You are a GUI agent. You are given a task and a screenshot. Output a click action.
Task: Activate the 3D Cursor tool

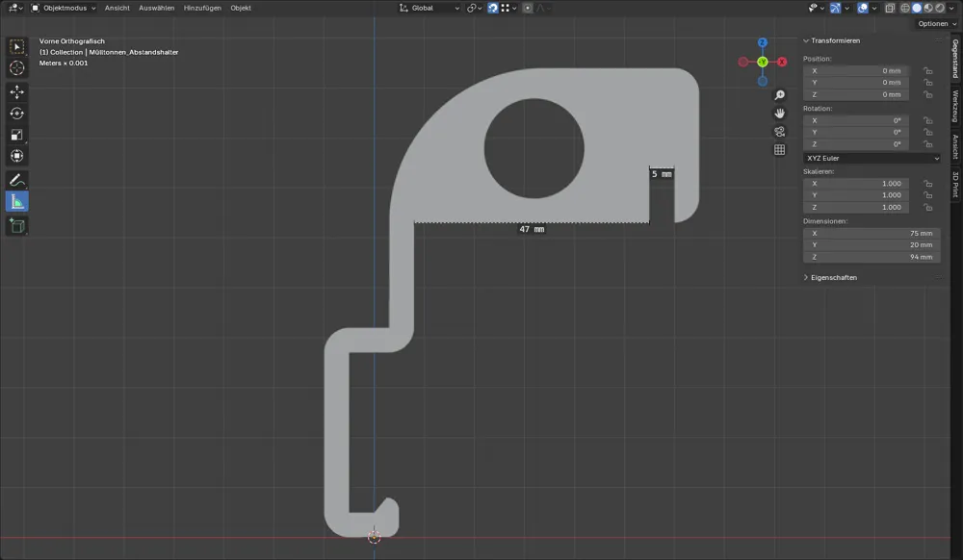(16, 68)
